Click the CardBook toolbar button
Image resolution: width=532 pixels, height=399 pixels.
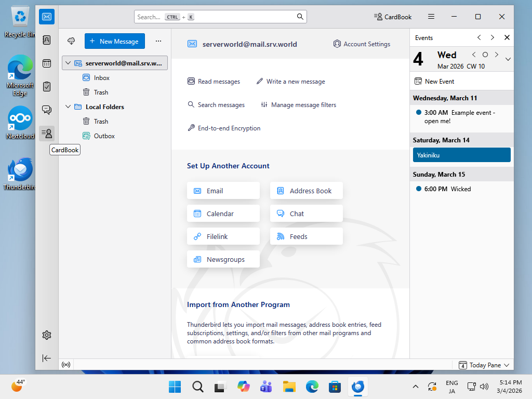[393, 17]
